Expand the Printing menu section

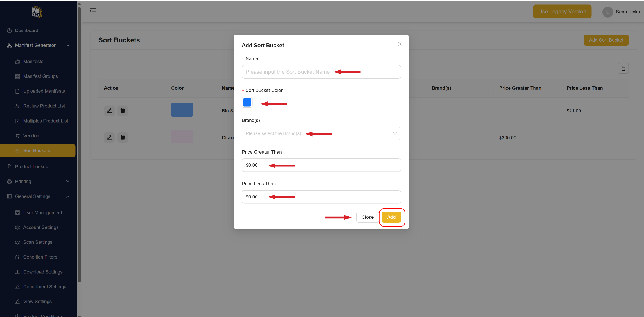pyautogui.click(x=67, y=182)
